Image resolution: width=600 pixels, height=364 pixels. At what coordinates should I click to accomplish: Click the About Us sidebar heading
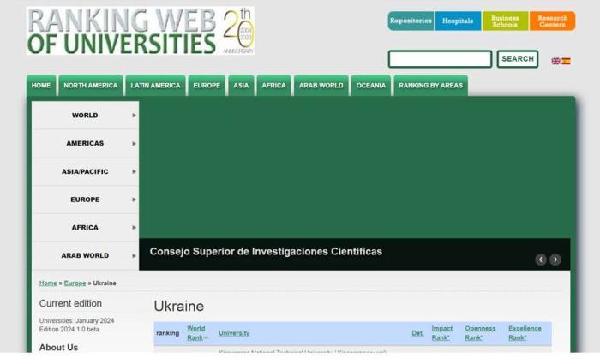(58, 348)
